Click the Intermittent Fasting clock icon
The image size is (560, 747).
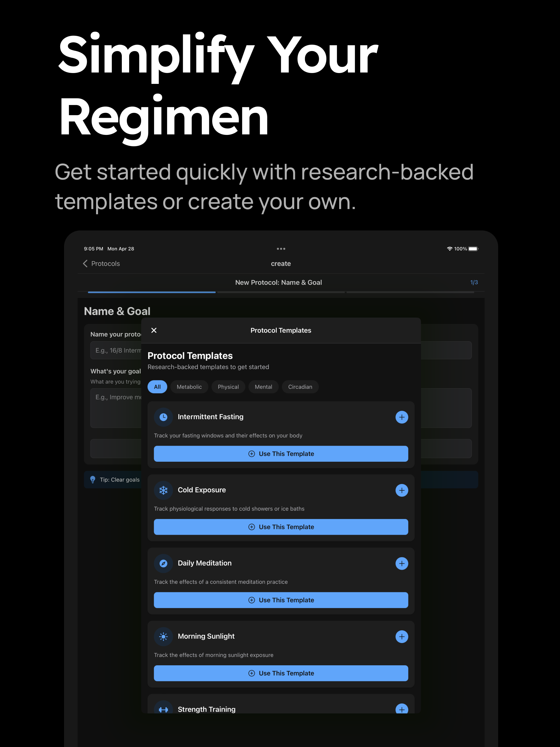point(163,417)
